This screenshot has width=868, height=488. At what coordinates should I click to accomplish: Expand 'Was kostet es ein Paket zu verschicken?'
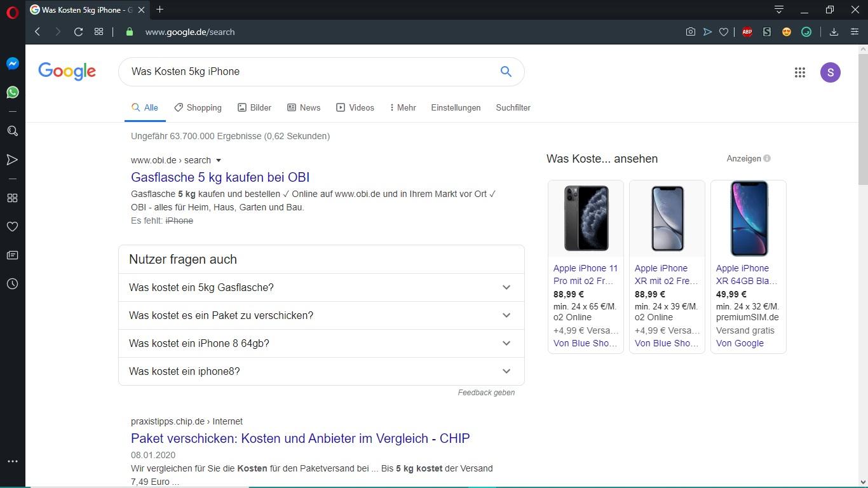click(x=321, y=315)
